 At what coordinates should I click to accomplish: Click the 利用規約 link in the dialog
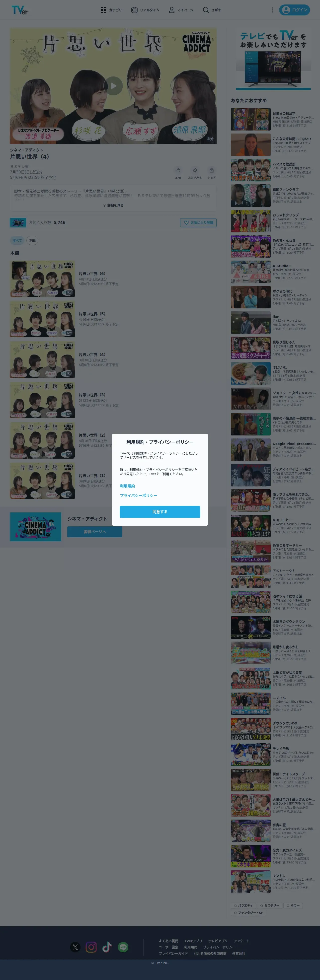pyautogui.click(x=127, y=486)
